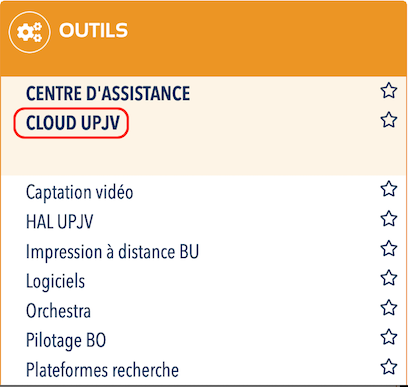Screen dimensions: 408x387
Task: Star the Pilotage BO item
Action: click(x=389, y=337)
